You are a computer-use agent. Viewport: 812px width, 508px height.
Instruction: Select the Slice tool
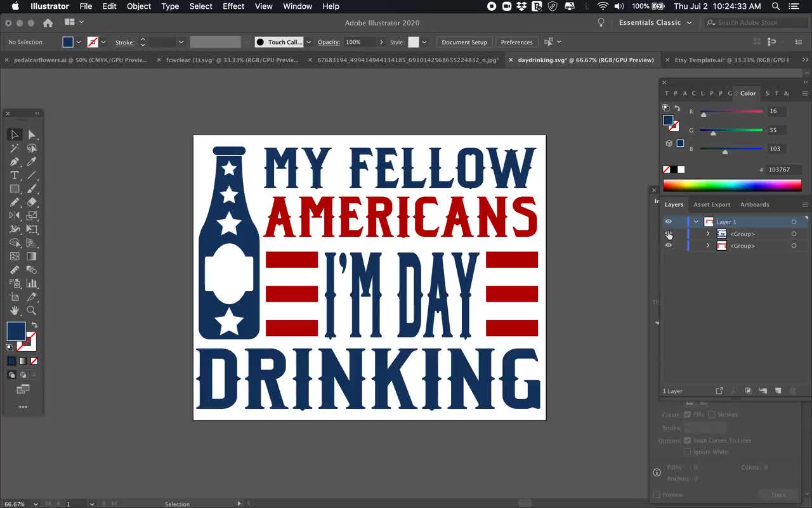(32, 297)
